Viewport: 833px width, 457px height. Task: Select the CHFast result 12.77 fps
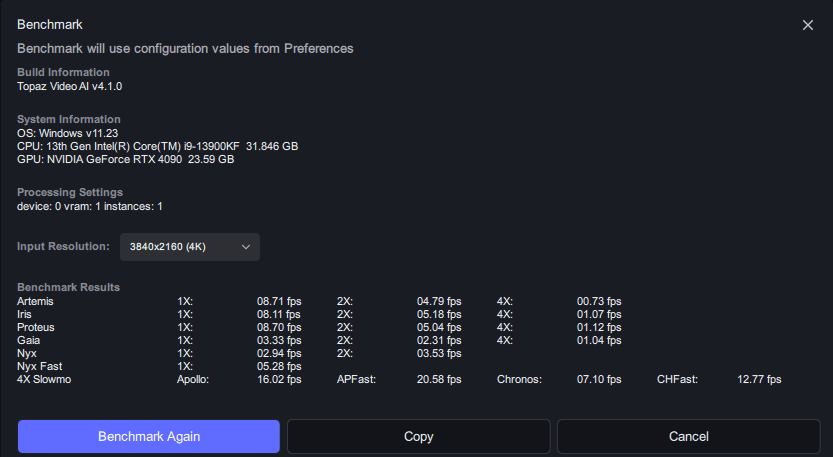tap(759, 379)
